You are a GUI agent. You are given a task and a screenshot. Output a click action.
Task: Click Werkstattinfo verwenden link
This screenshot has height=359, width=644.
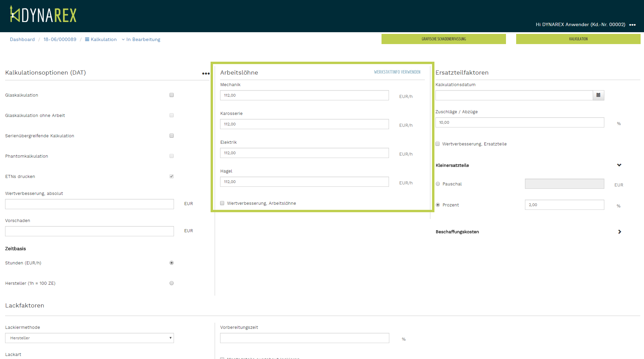coord(397,72)
